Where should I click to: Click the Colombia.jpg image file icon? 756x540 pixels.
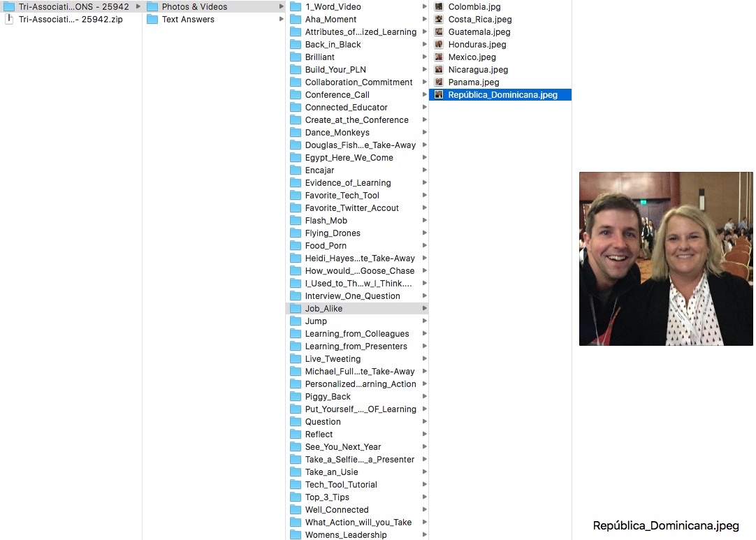[x=439, y=7]
